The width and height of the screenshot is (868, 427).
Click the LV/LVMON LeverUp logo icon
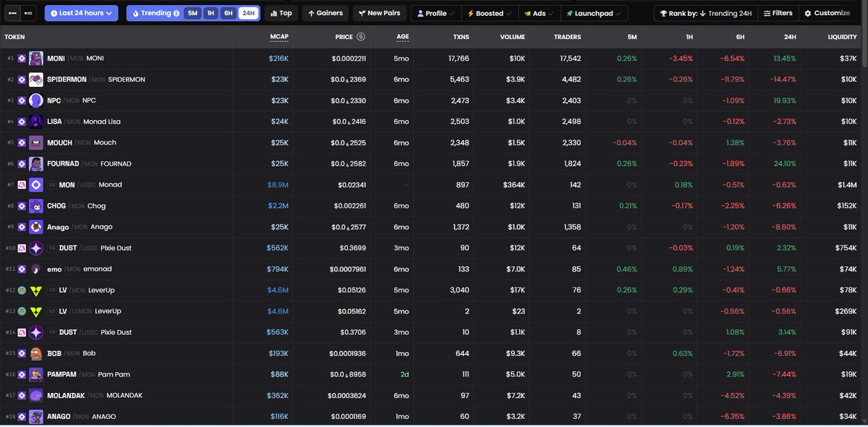(x=36, y=311)
